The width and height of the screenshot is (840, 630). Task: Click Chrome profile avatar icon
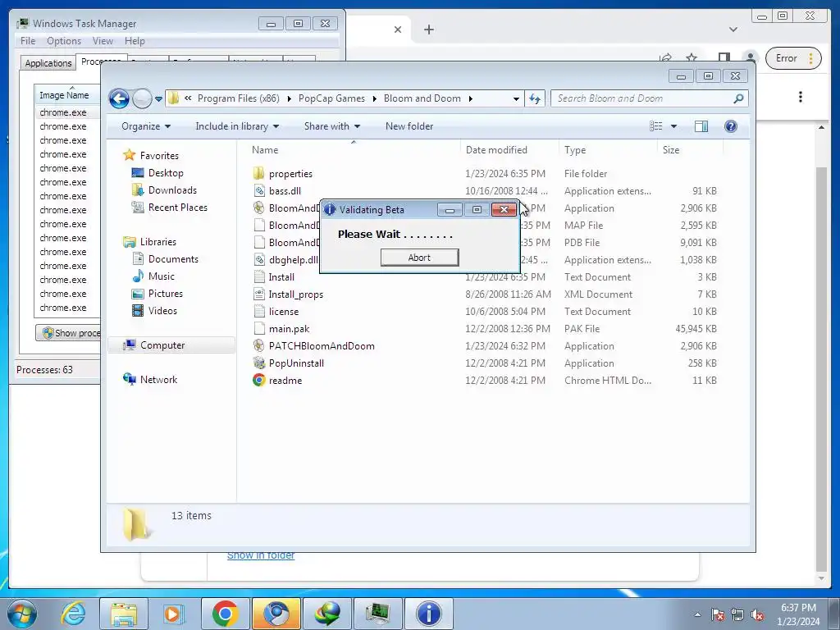pos(751,58)
